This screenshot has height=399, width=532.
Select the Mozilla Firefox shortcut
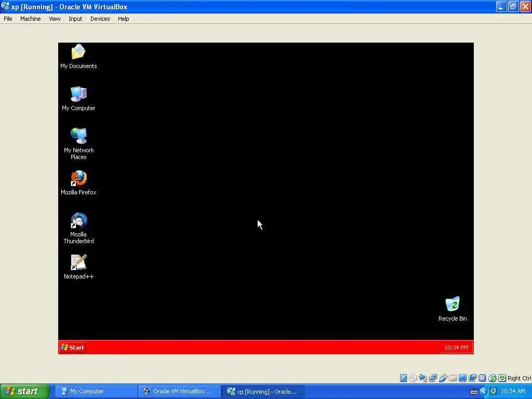(78, 183)
